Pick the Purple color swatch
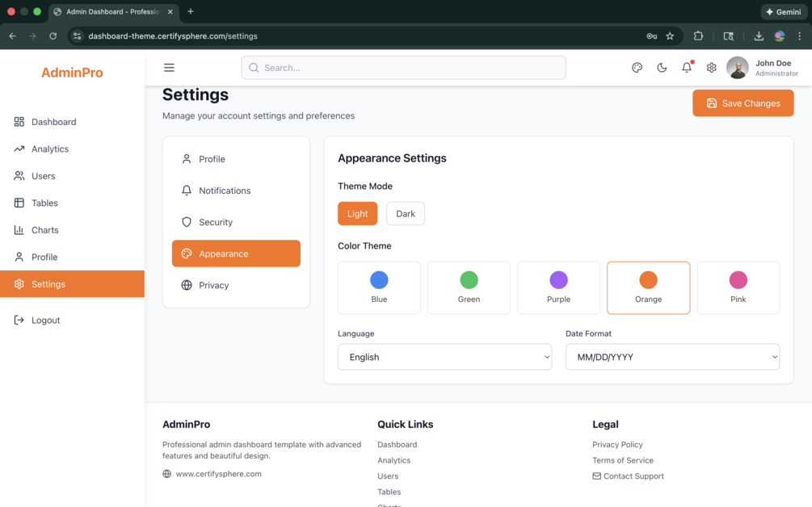812x507 pixels. coord(558,287)
